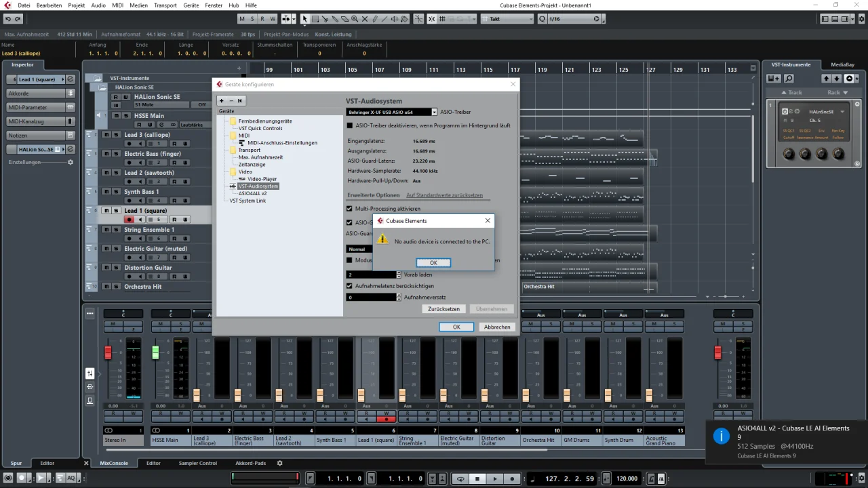Open the Takt grid type dropdown

point(507,19)
